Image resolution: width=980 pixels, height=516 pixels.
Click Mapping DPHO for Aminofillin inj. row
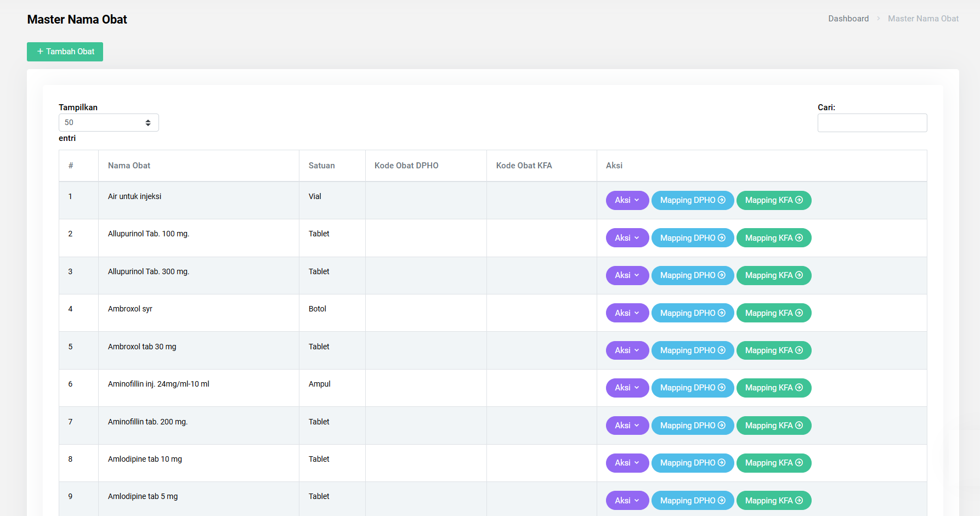pyautogui.click(x=693, y=388)
